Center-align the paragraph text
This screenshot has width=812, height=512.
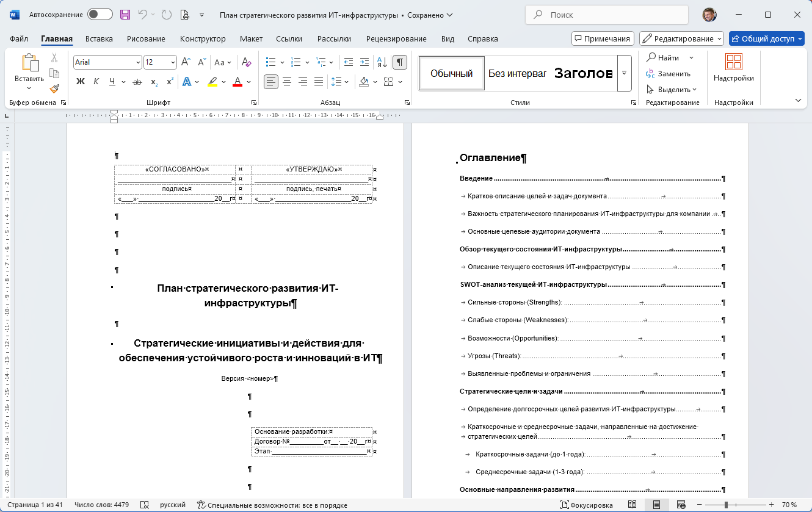click(287, 82)
